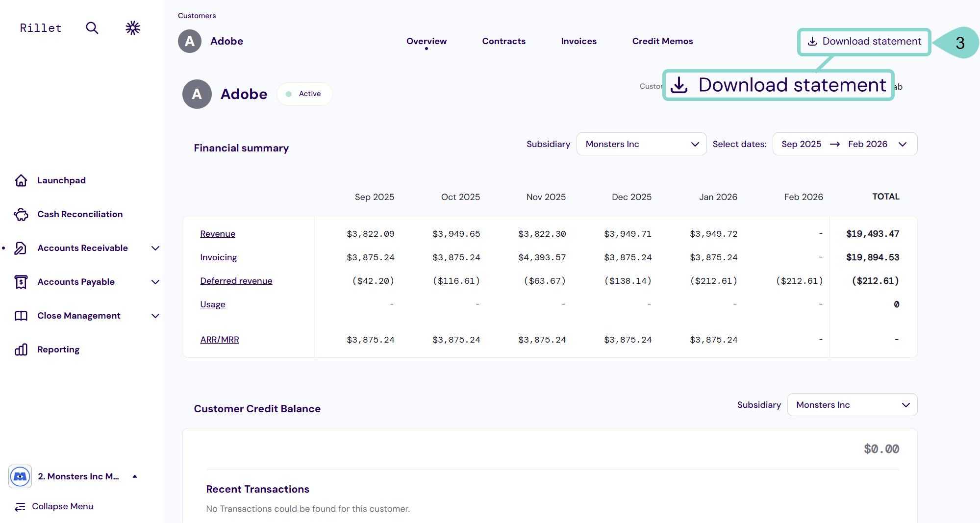Image resolution: width=980 pixels, height=523 pixels.
Task: Click the Accounts Receivable icon
Action: (x=21, y=248)
